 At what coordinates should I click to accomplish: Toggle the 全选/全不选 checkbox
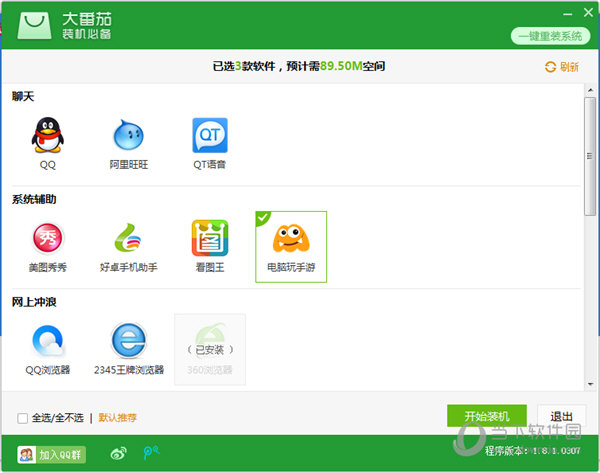point(23,418)
